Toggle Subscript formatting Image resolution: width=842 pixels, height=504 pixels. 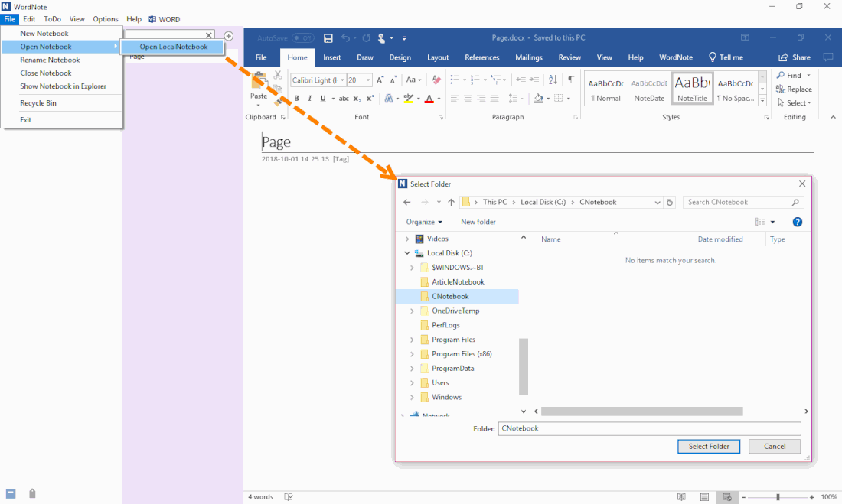click(357, 98)
